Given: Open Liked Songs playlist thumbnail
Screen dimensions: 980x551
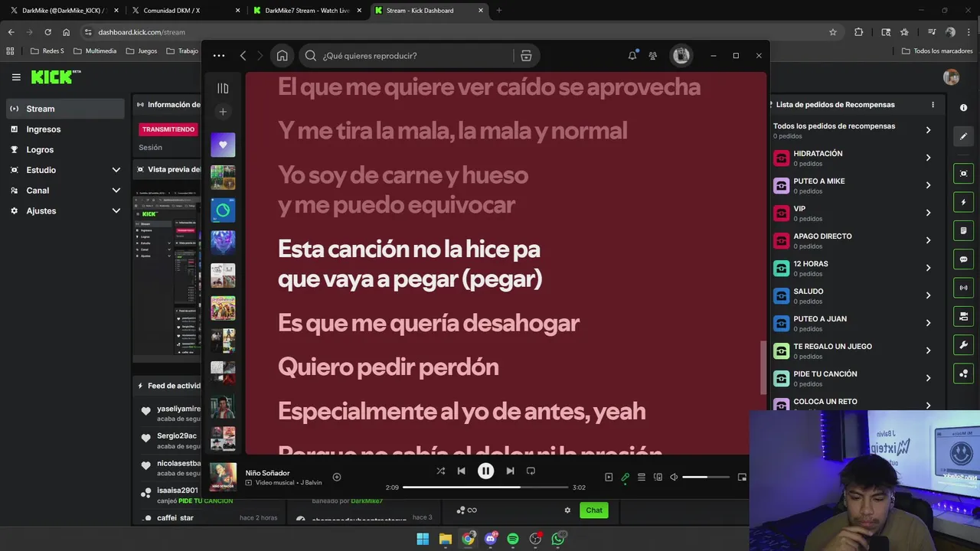Looking at the screenshot, I should [223, 145].
